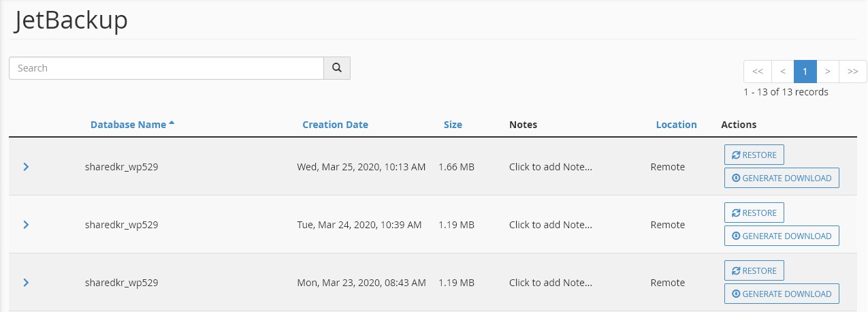Generate download for Mar 23 backup

point(782,294)
